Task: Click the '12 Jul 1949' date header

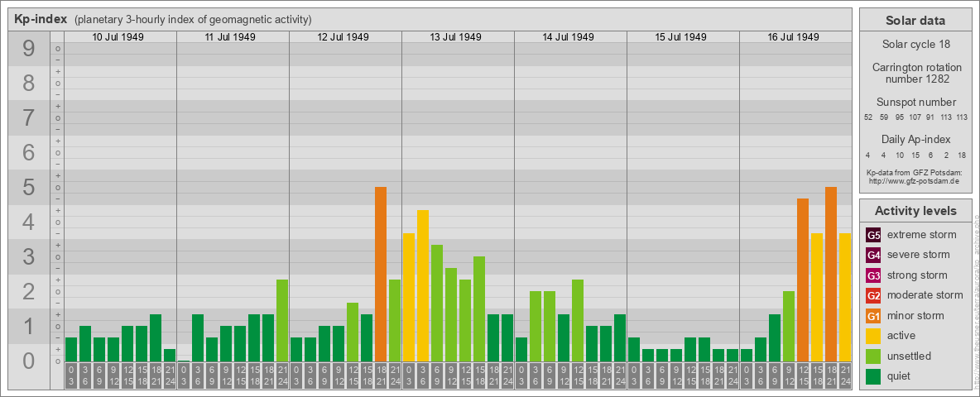Action: coord(343,37)
